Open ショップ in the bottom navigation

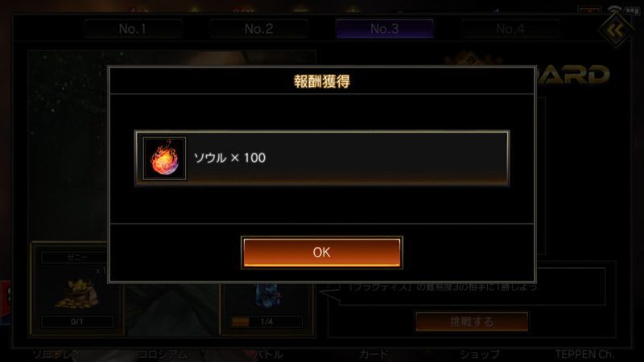[x=480, y=354]
